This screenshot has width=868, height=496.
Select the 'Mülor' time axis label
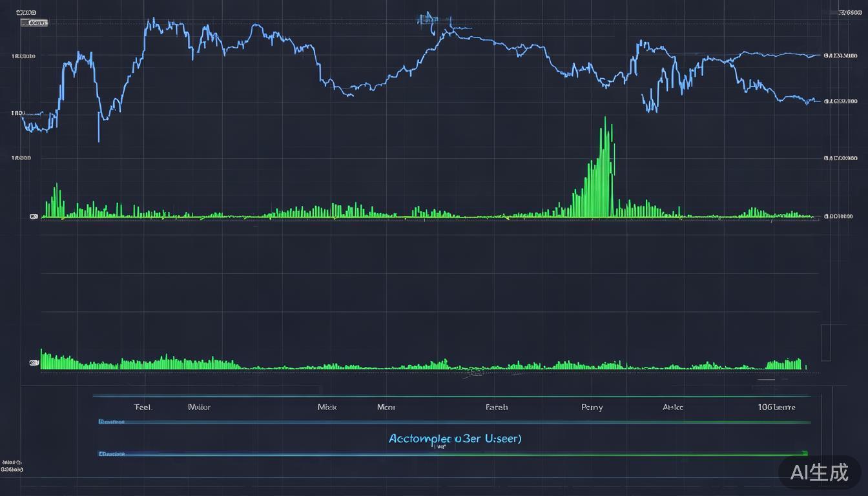[x=199, y=407]
